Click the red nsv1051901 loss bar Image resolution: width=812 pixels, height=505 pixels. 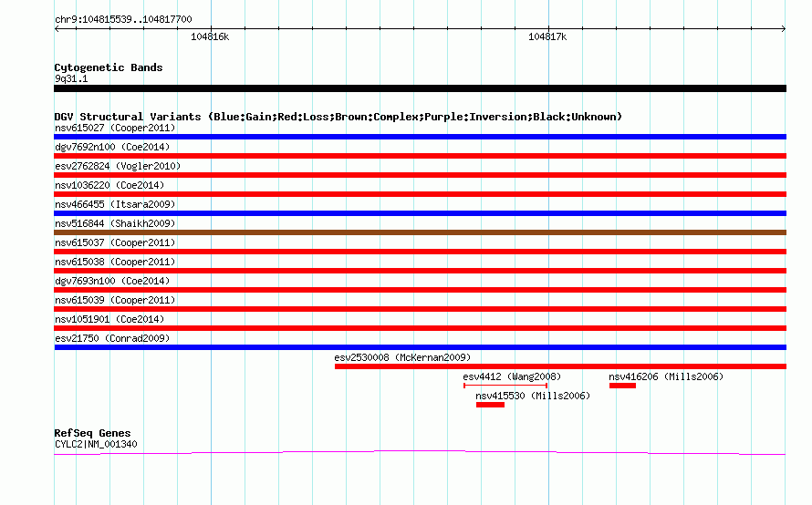coord(420,328)
